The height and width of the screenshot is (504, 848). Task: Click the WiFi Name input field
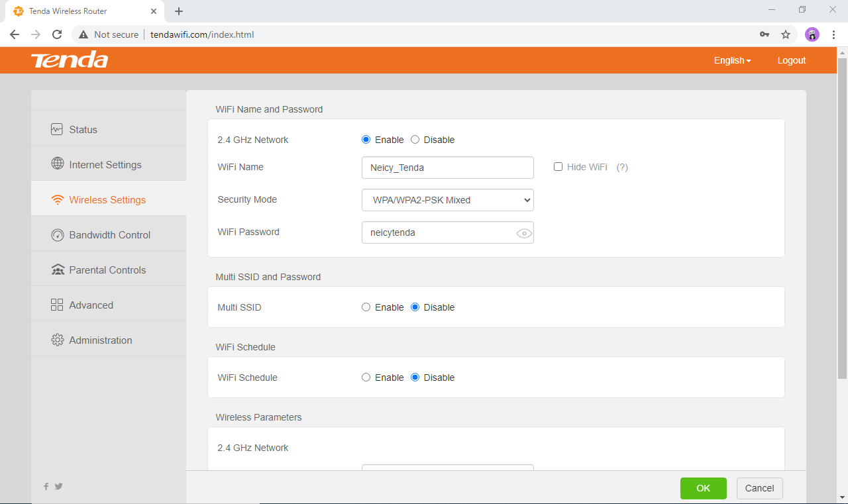tap(448, 168)
